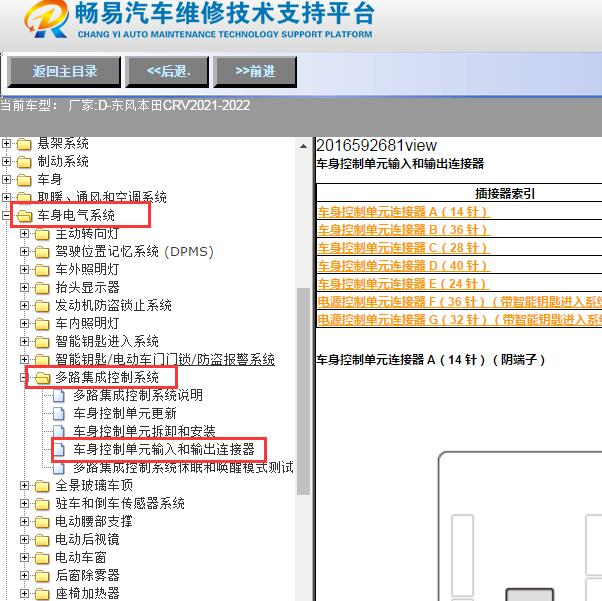Open the 多路集成控制系统说明 page
The image size is (602, 601).
click(138, 396)
